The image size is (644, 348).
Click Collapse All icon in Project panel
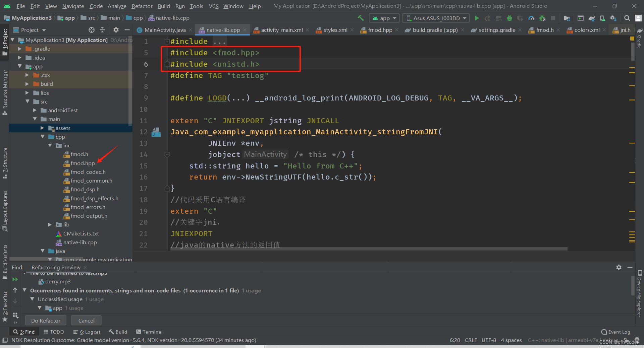pos(102,30)
